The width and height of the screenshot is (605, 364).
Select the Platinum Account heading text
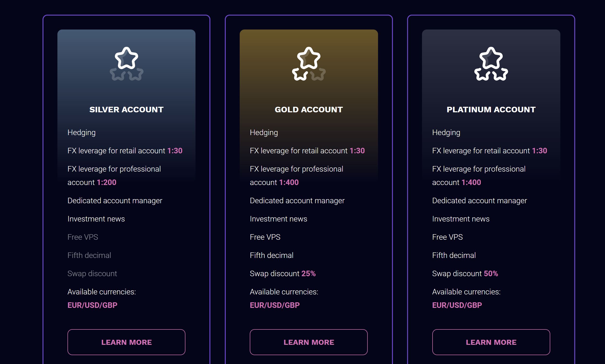pos(491,109)
